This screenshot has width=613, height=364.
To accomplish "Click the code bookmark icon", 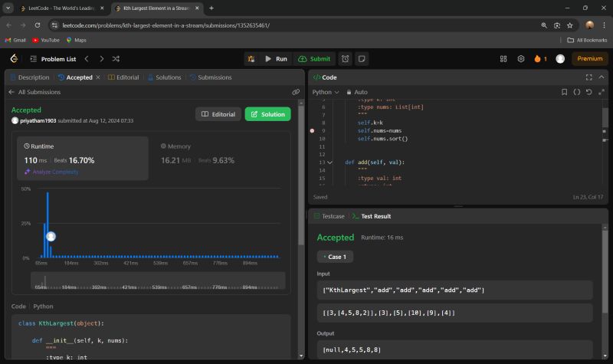I will click(x=564, y=92).
